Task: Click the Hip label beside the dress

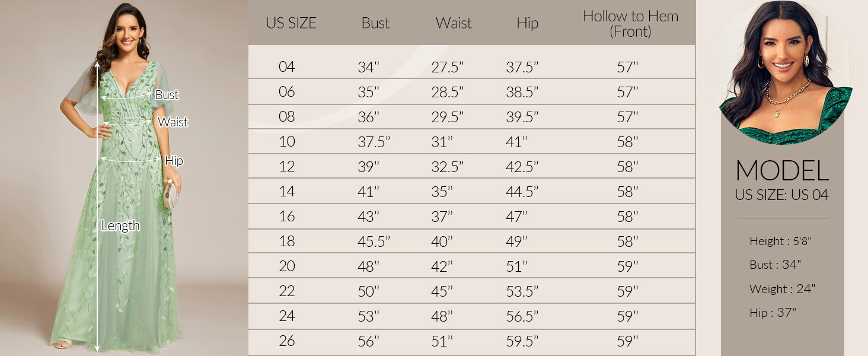Action: (174, 161)
